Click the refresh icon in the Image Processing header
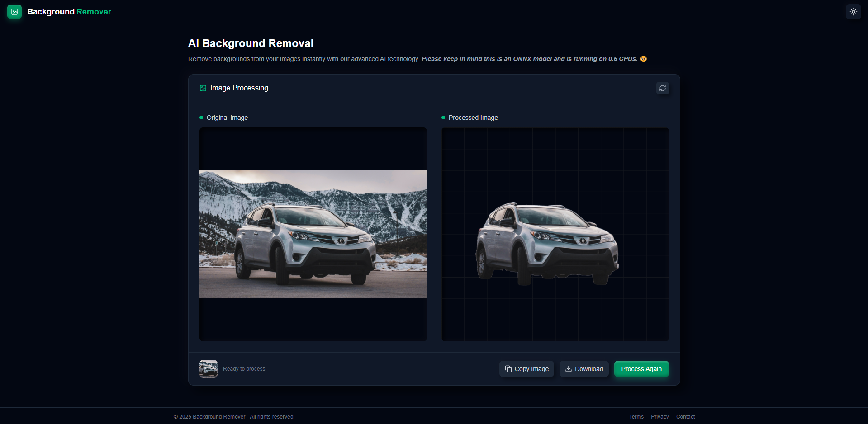The height and width of the screenshot is (424, 868). point(662,88)
